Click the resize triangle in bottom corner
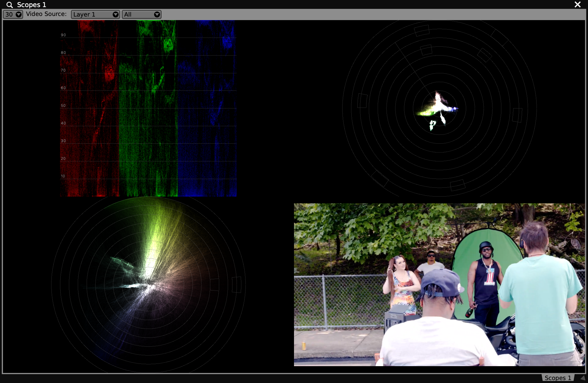This screenshot has height=383, width=588. click(x=583, y=378)
